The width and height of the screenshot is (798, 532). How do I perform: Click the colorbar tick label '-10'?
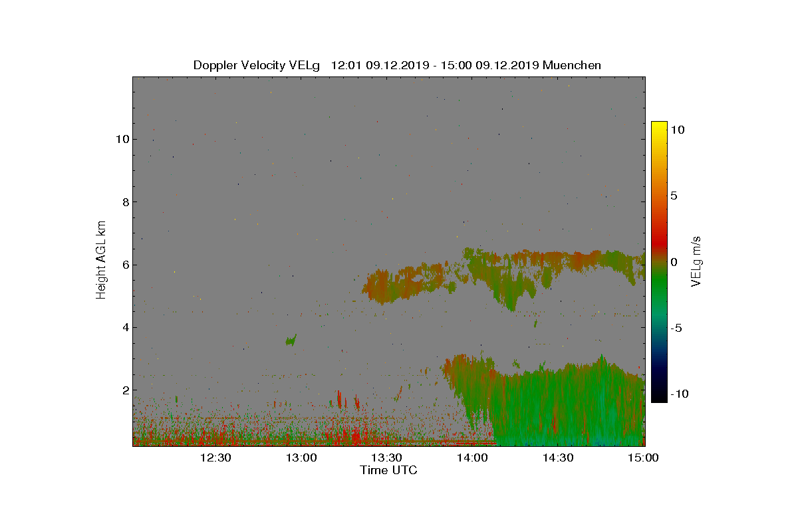[678, 394]
